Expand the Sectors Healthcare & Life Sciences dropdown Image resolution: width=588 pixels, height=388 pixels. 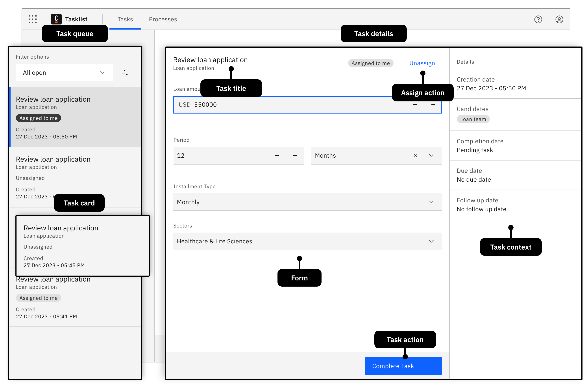tap(307, 241)
